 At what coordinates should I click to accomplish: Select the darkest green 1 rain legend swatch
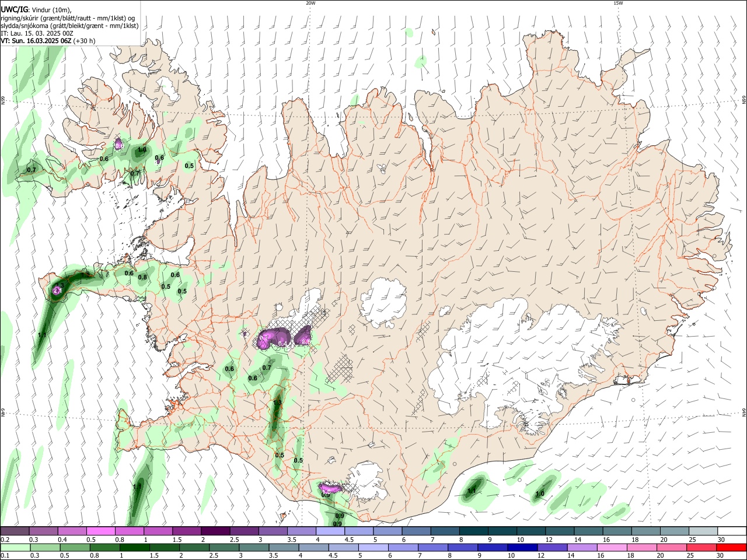(135, 547)
